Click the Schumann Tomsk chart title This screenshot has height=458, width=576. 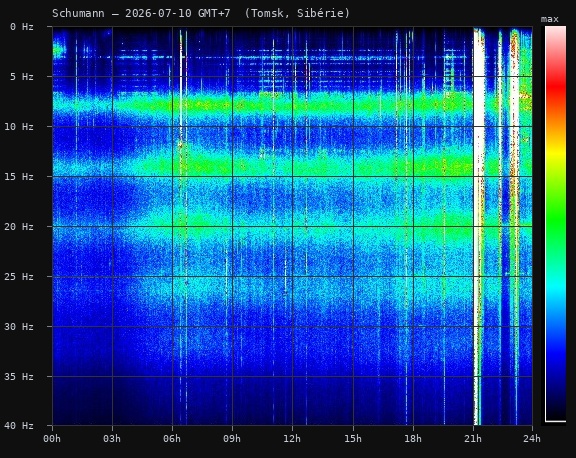pos(201,13)
